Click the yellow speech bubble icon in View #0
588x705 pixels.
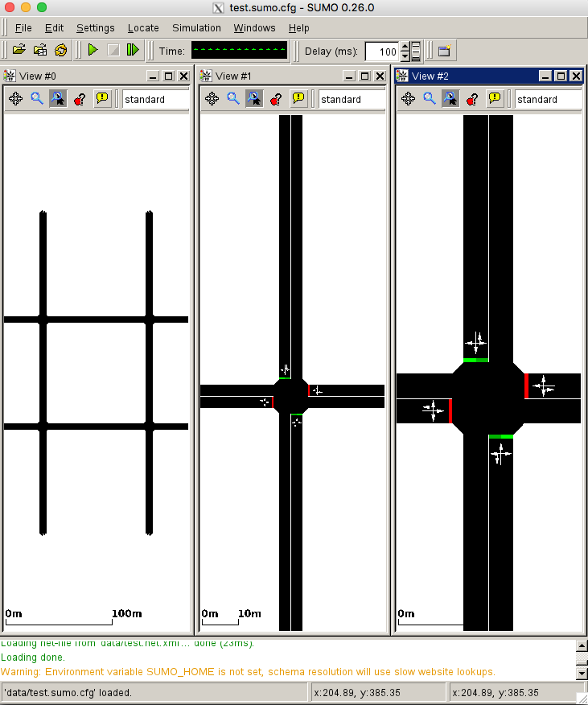(102, 99)
